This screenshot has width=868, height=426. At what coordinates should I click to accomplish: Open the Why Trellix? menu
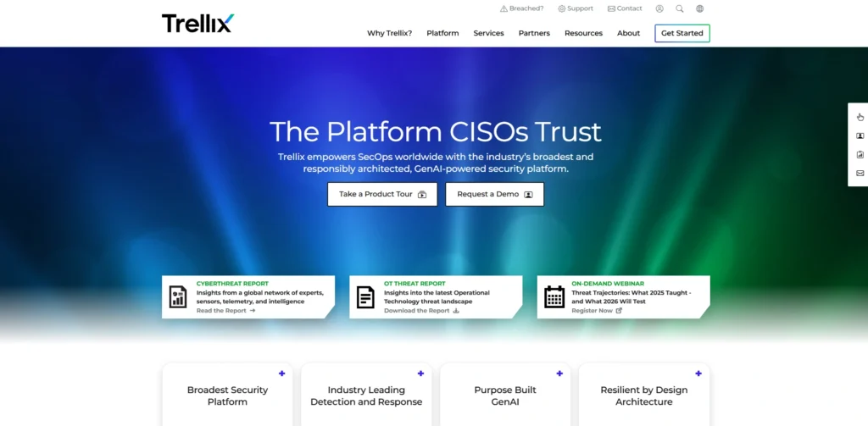[389, 33]
